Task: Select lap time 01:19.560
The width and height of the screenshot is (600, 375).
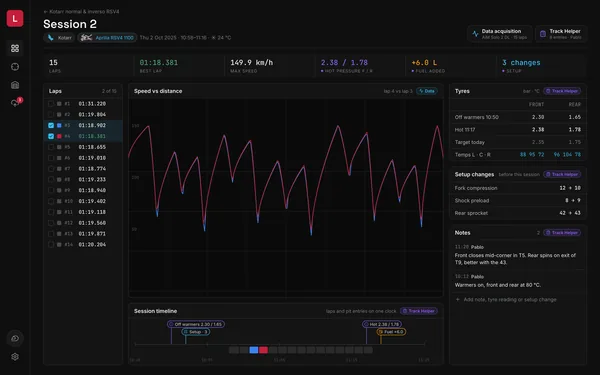Action: click(92, 223)
